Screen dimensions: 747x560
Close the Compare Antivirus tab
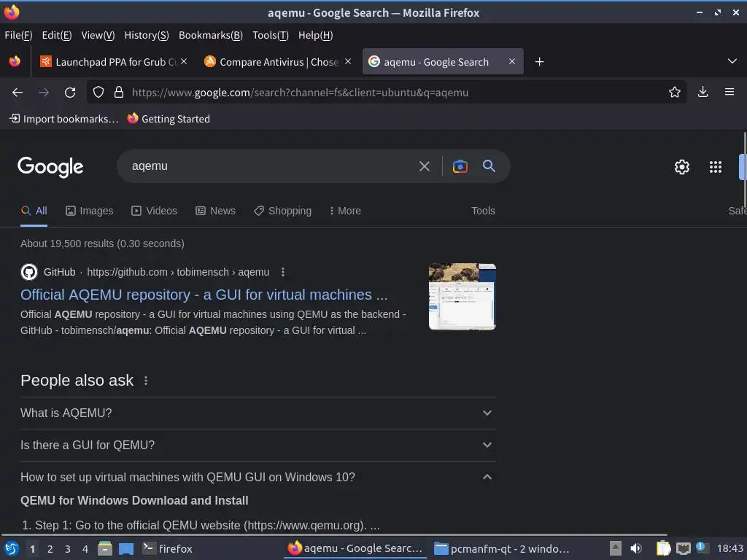tap(348, 61)
